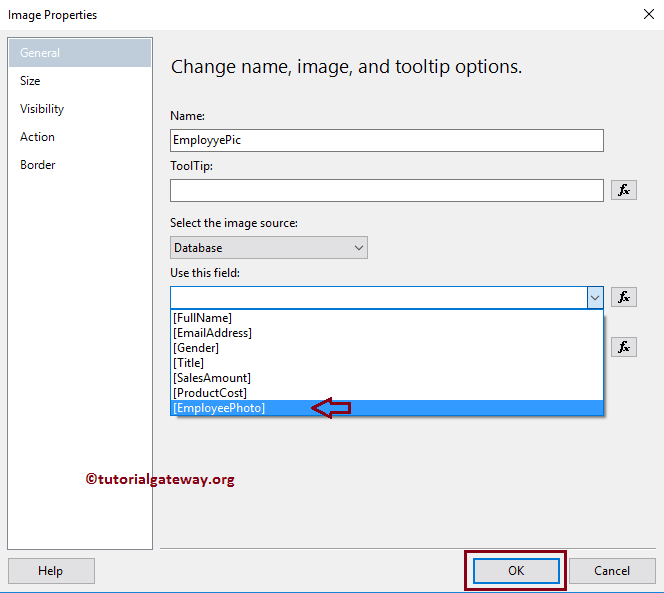Switch to the Size page
664x593 pixels.
80,81
